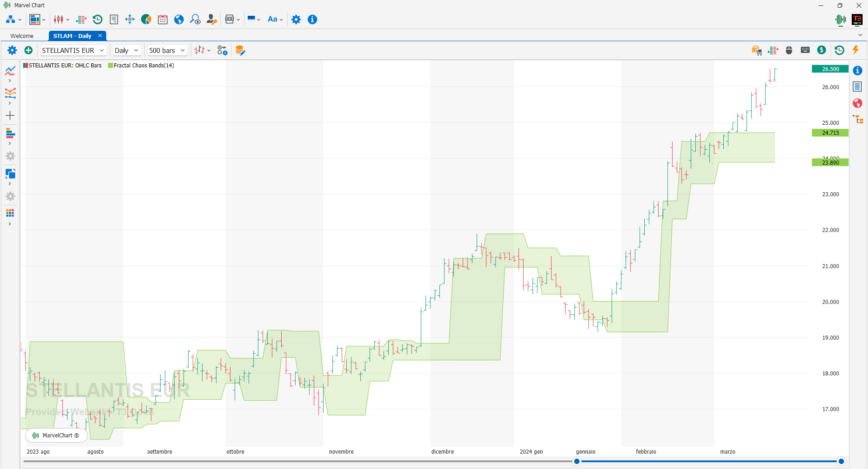Screen dimensions: 868x469
Task: Open the order book icon in chart toolbar
Action: [x=773, y=50]
